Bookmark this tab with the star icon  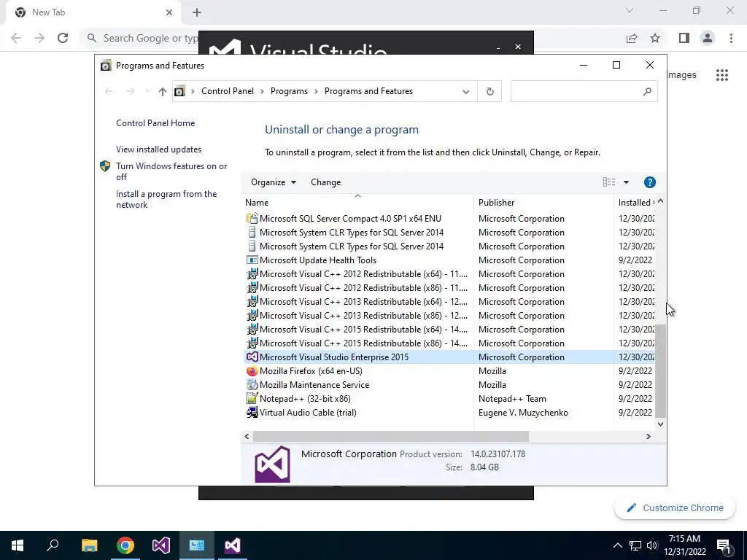tap(655, 38)
